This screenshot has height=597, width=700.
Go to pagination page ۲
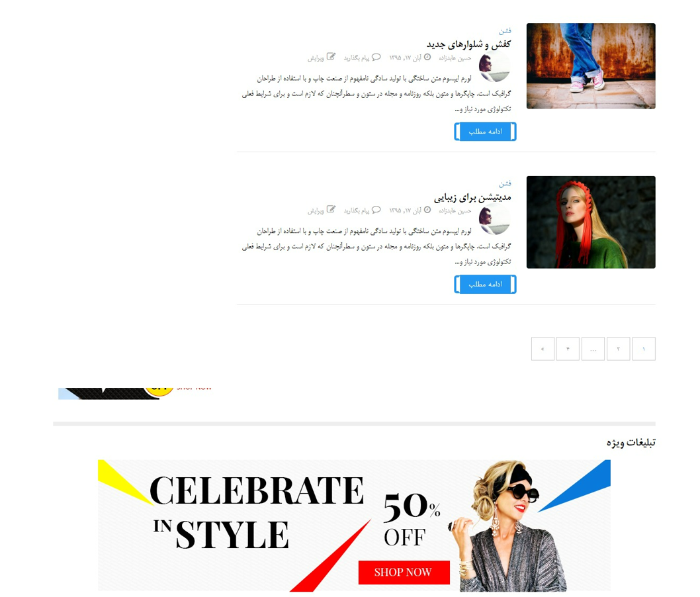tap(619, 349)
